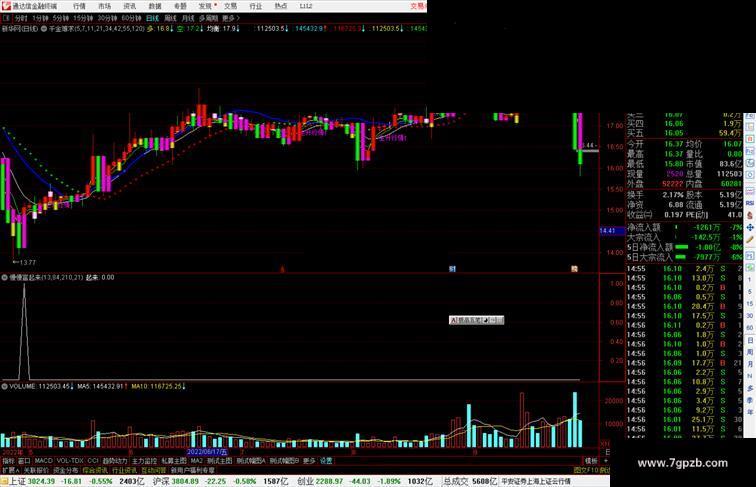This screenshot has height=487, width=756.
Task: Select the 日 period shortcut in right toolbar
Action: [x=750, y=340]
